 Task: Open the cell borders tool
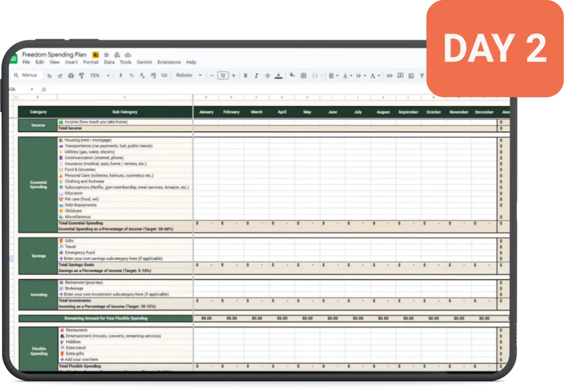tap(303, 75)
